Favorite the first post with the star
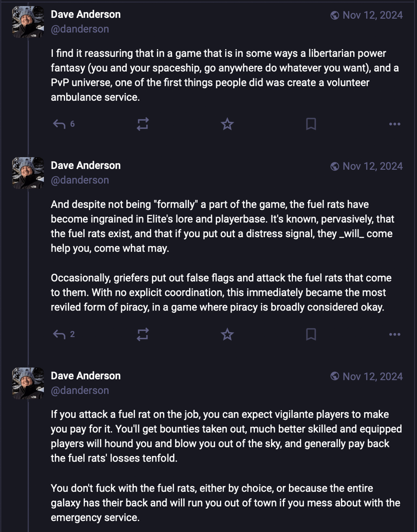This screenshot has width=417, height=532. 227,124
